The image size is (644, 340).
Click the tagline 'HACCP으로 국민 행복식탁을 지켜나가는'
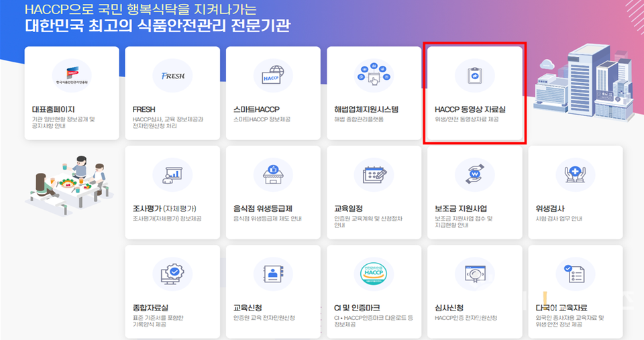click(140, 9)
